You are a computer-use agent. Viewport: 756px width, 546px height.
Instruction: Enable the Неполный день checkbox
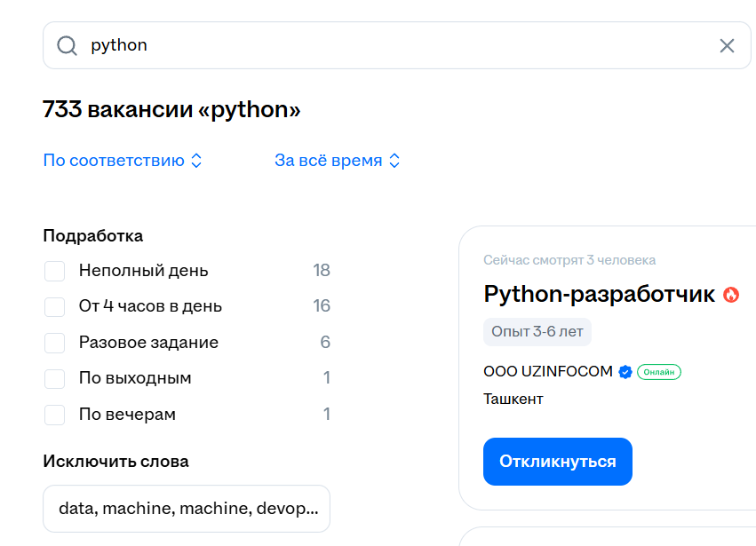click(55, 271)
